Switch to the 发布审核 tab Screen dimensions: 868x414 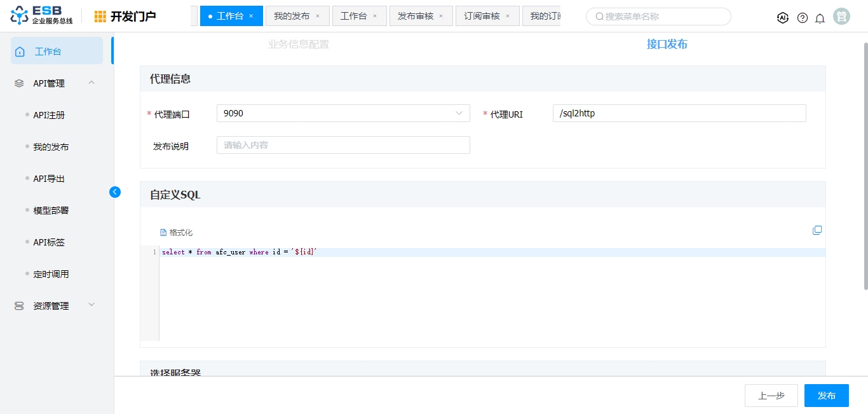point(416,16)
